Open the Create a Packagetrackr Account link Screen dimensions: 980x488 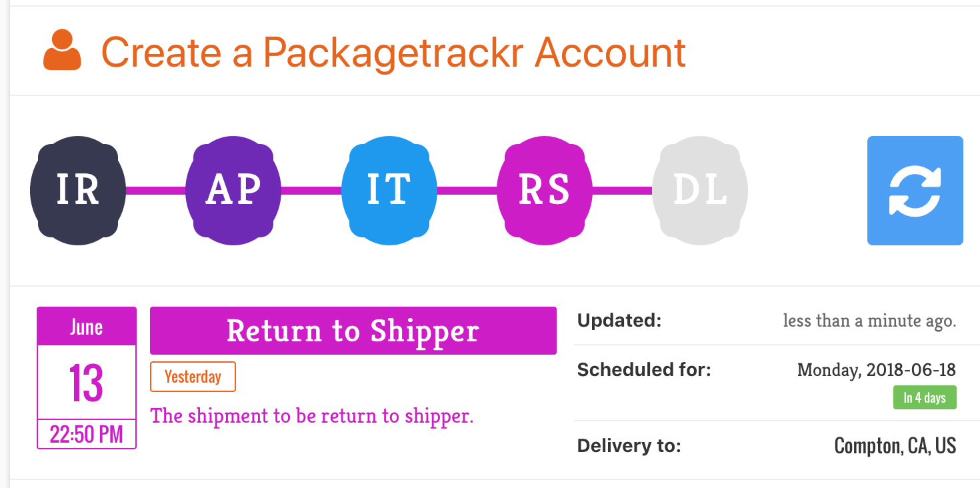click(393, 52)
